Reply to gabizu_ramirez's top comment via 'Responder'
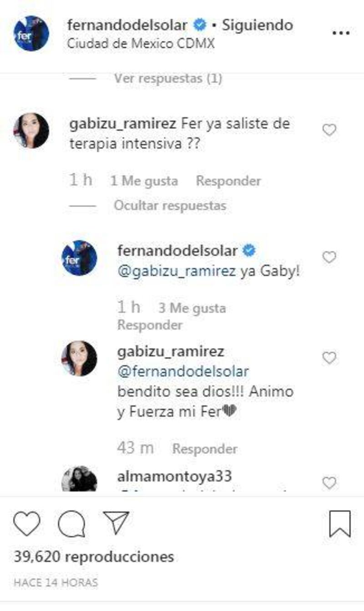Viewport: 364px width, 611px height. coord(228,181)
